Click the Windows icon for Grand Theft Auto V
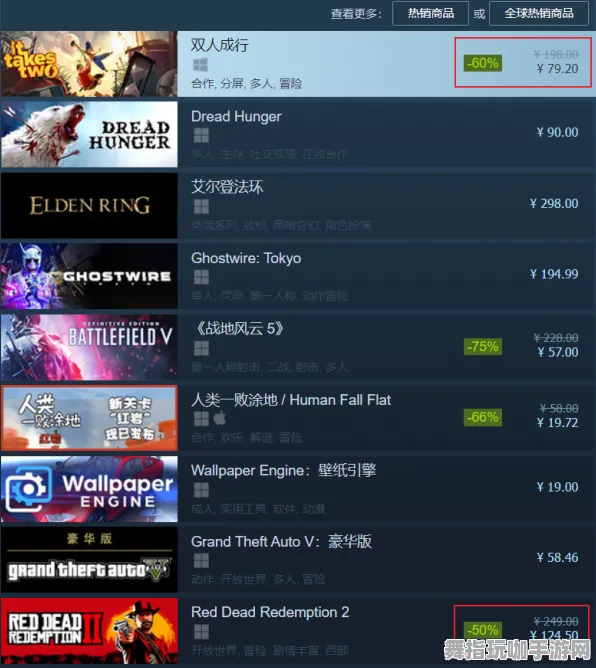The image size is (596, 668). pos(201,561)
